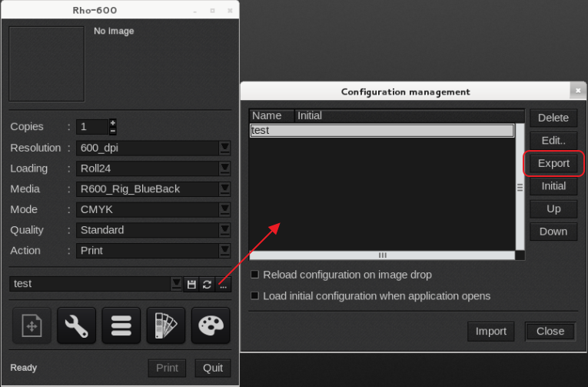
Task: Save configuration with floppy disk icon
Action: (191, 284)
